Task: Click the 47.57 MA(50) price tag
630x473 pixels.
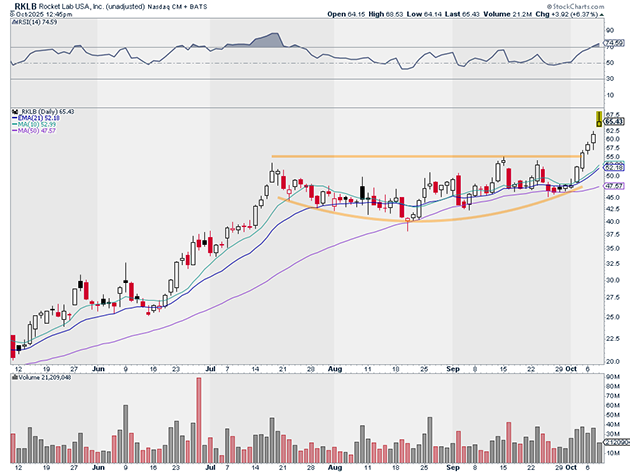Action: coord(615,186)
